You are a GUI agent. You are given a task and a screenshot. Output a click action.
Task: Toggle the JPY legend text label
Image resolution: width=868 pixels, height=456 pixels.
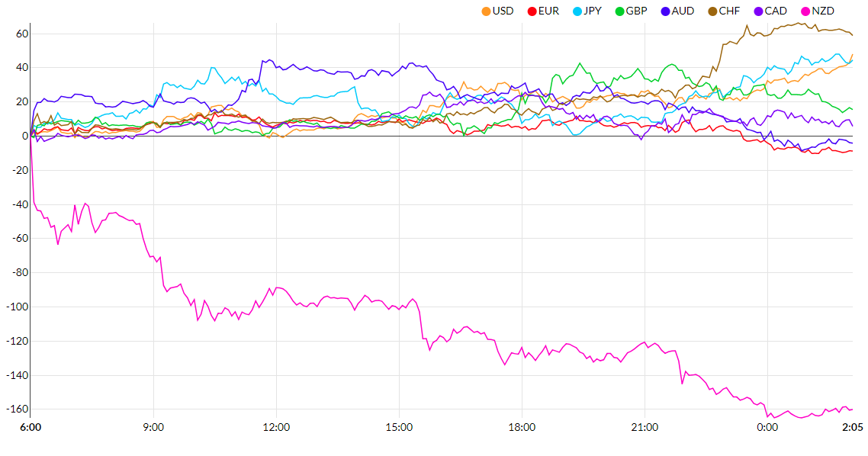(x=593, y=11)
